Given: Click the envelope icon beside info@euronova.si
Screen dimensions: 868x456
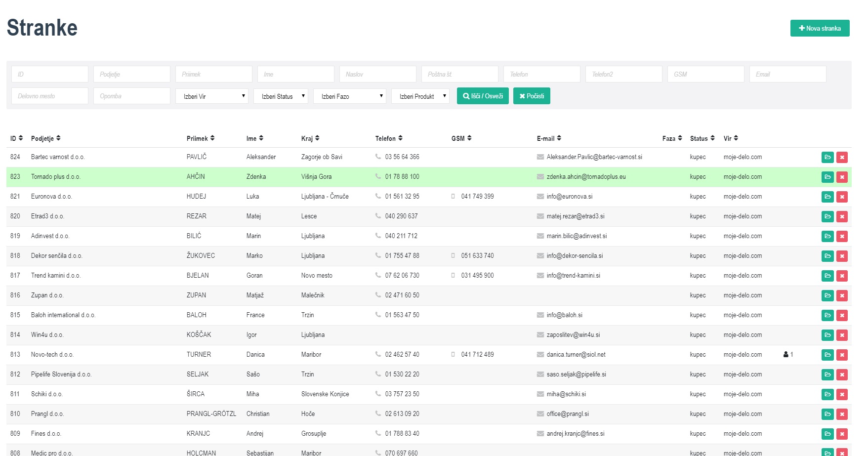Looking at the screenshot, I should (540, 196).
